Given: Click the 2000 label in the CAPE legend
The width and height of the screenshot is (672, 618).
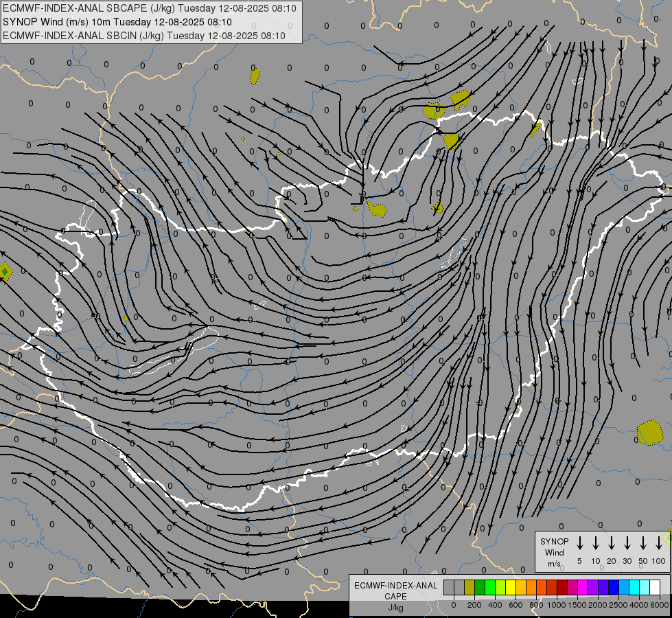Looking at the screenshot, I should tap(598, 605).
